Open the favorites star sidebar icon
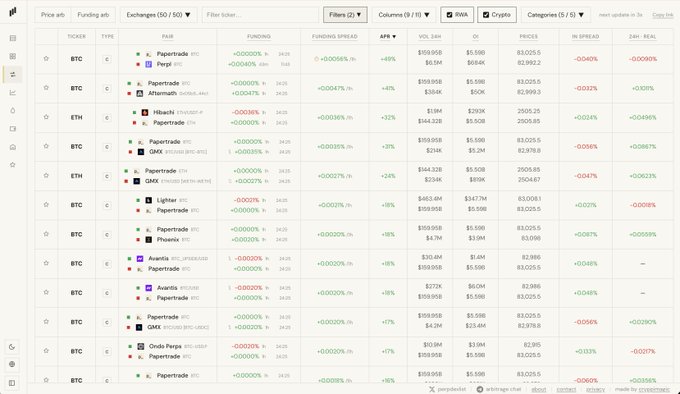The width and height of the screenshot is (680, 394). (x=13, y=165)
